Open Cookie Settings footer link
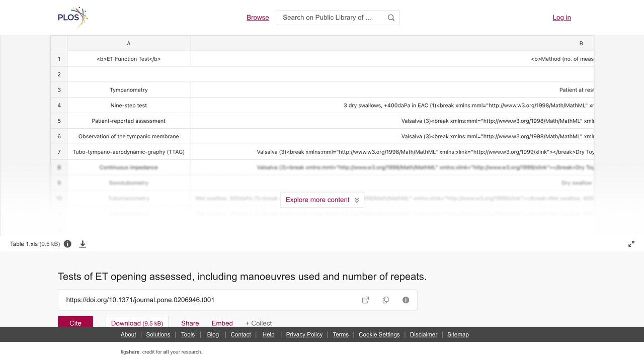The height and width of the screenshot is (362, 644). point(379,335)
